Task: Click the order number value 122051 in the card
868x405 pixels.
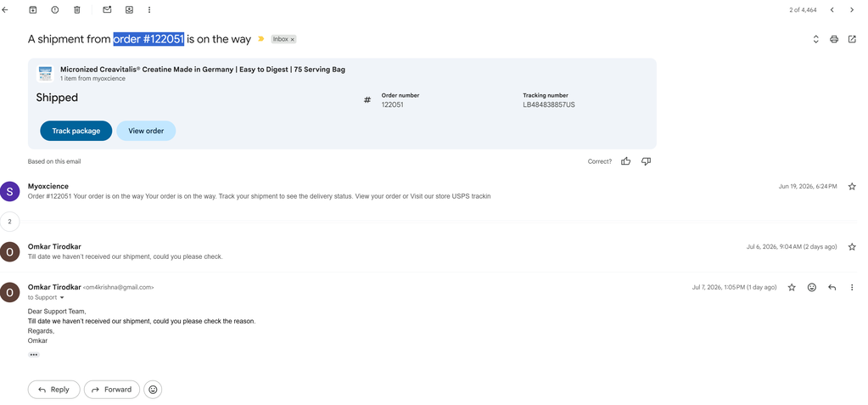Action: 393,104
